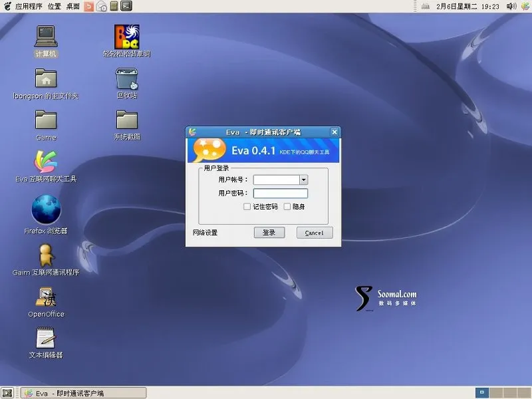Select the Eva - 即时通讯客户端 taskbar entry
Image resolution: width=532 pixels, height=399 pixels.
pos(84,393)
